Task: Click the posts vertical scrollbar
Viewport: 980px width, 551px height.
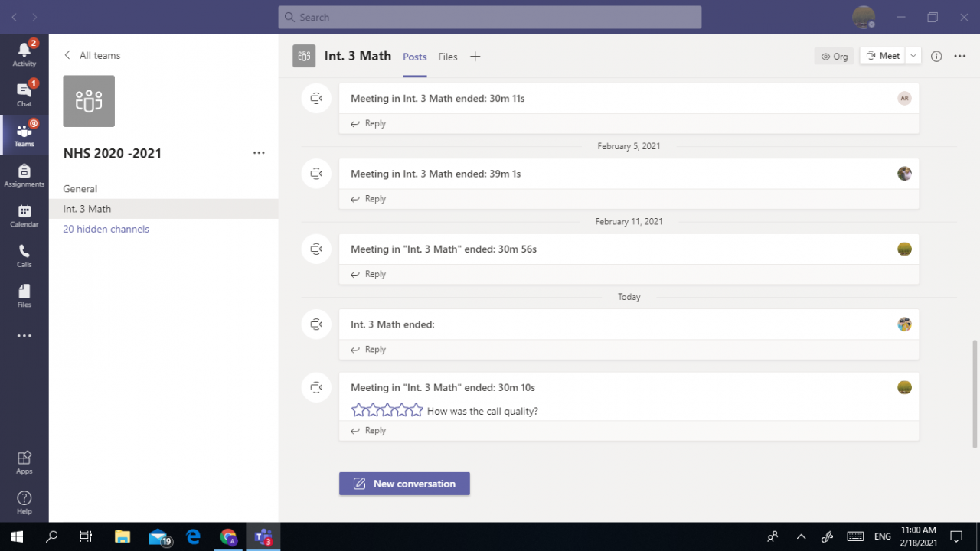Action: [x=975, y=394]
